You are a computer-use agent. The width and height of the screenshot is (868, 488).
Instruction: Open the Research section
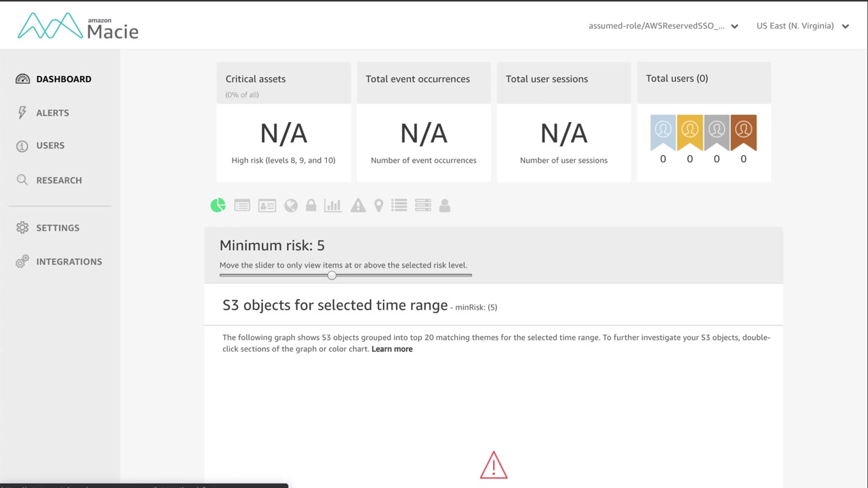tap(58, 180)
